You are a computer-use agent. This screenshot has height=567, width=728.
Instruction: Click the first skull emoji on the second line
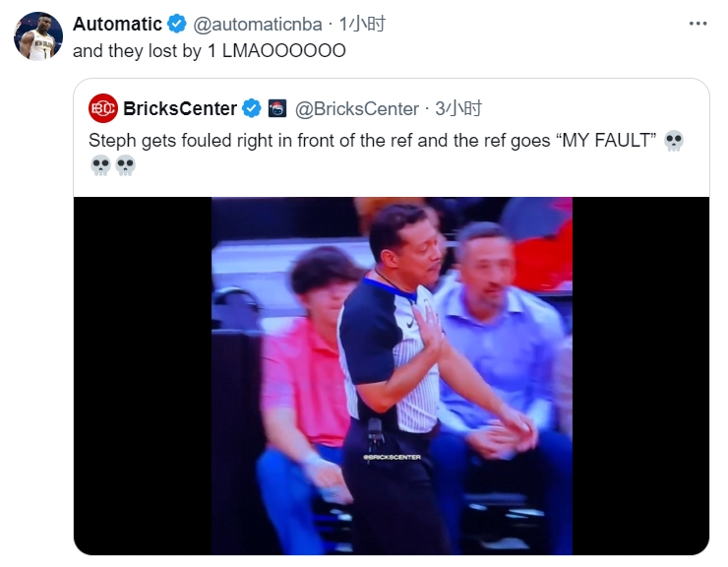point(100,165)
